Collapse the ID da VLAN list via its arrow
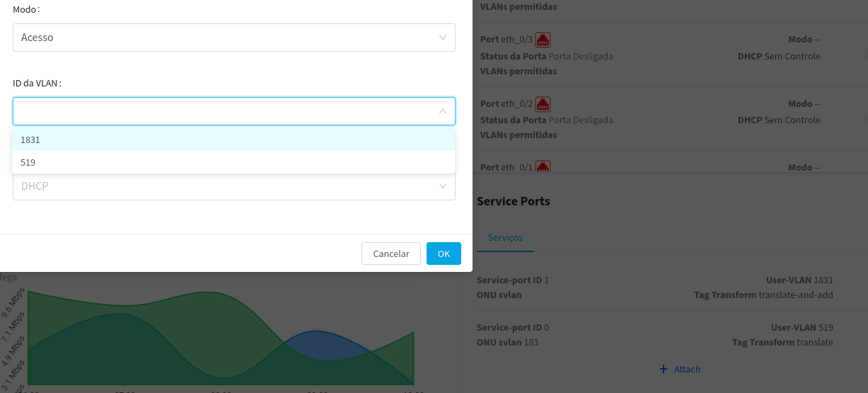The width and height of the screenshot is (868, 393). tap(442, 111)
